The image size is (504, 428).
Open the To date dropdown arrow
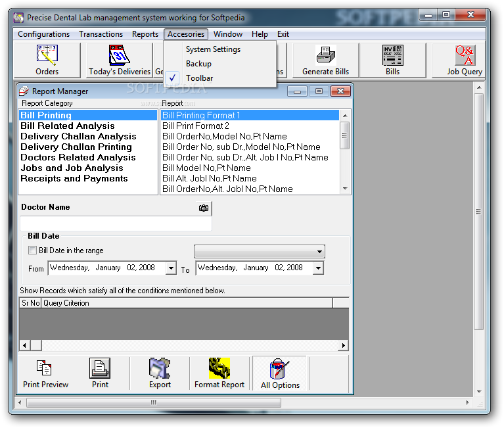318,268
